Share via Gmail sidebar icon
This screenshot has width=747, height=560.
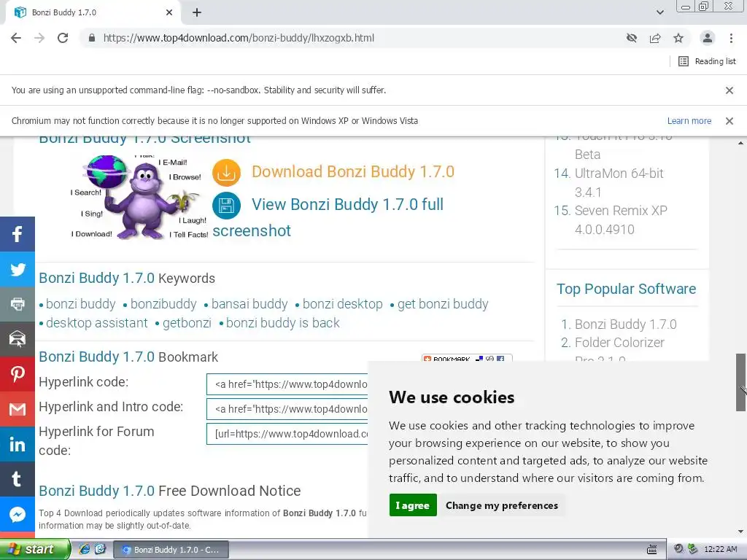[18, 409]
